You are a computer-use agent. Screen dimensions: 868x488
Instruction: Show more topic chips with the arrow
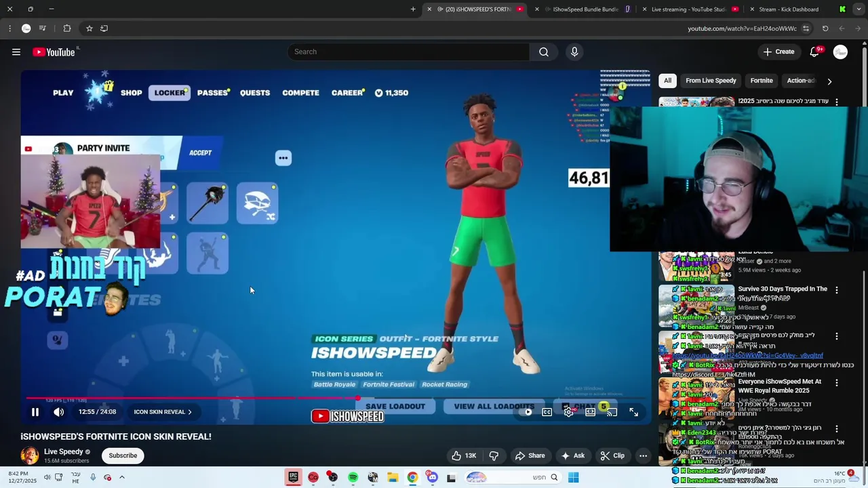(829, 81)
